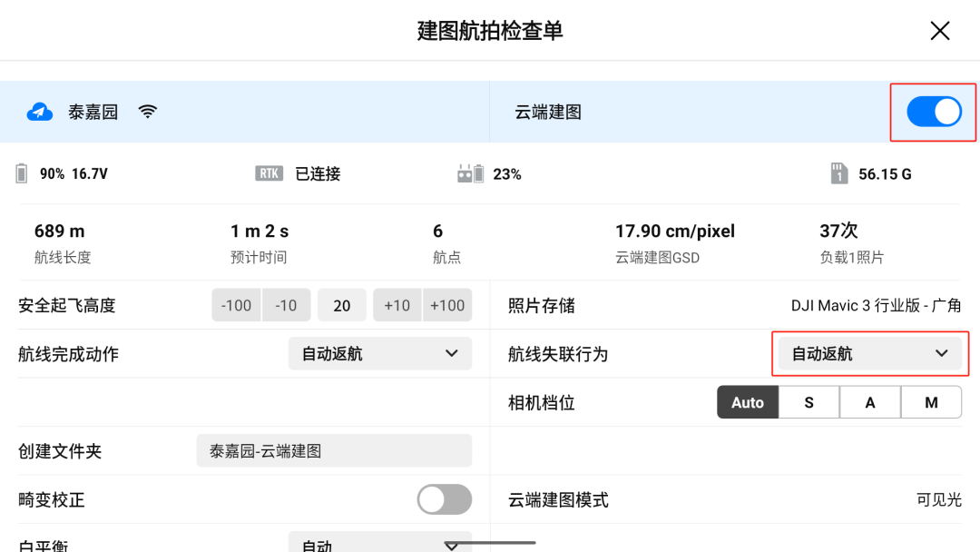Open the 白平衡 dropdown
The width and height of the screenshot is (980, 552).
pyautogui.click(x=380, y=543)
